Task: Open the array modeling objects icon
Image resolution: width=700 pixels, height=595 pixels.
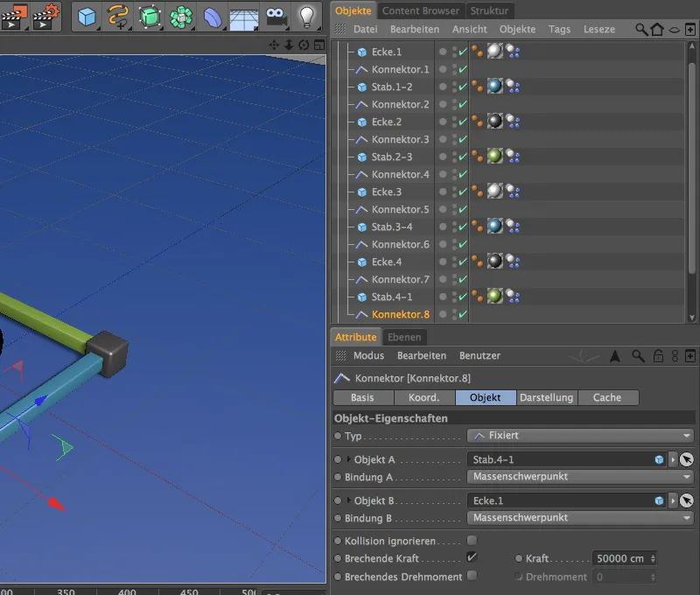Action: [181, 17]
